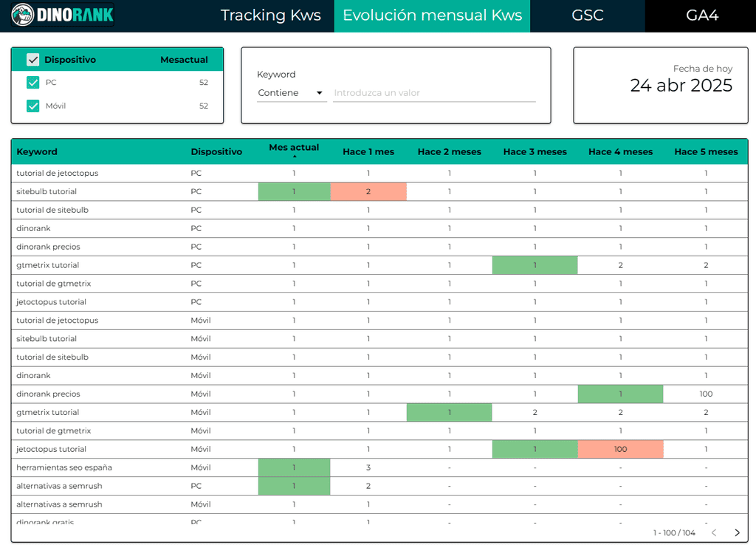
Task: Select 'alternativas a semrush' Móvil keyword
Action: click(59, 504)
